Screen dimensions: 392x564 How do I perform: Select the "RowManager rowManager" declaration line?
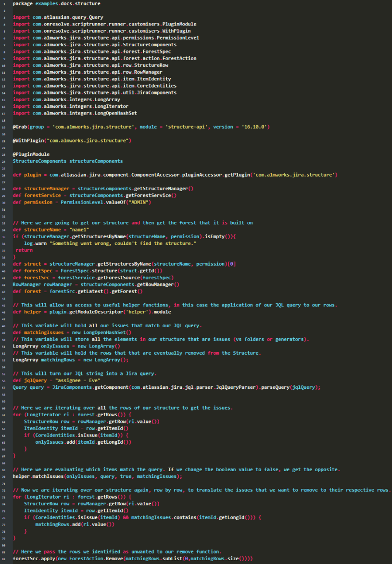click(96, 284)
